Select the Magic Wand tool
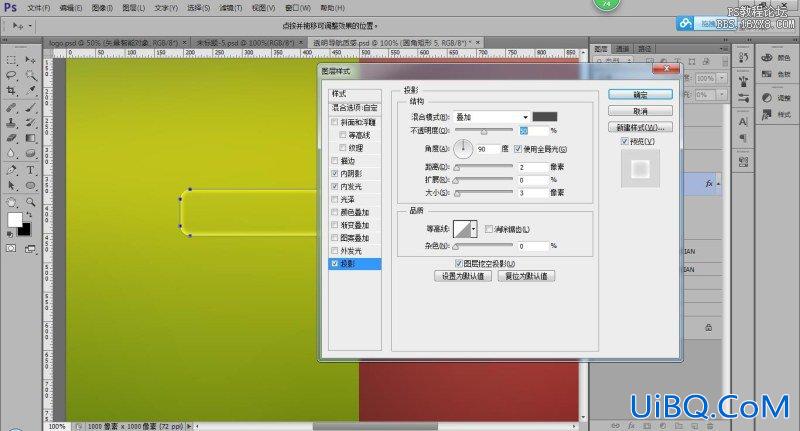 [31, 75]
